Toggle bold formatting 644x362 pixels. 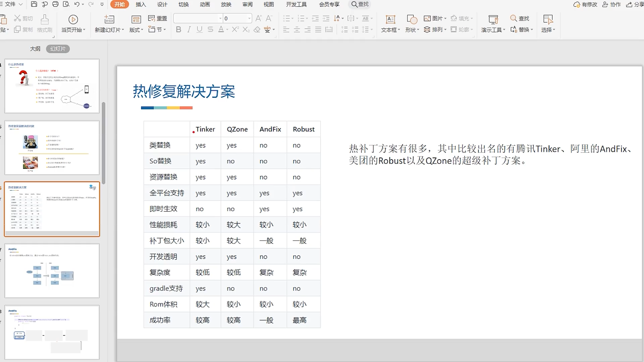pyautogui.click(x=178, y=29)
